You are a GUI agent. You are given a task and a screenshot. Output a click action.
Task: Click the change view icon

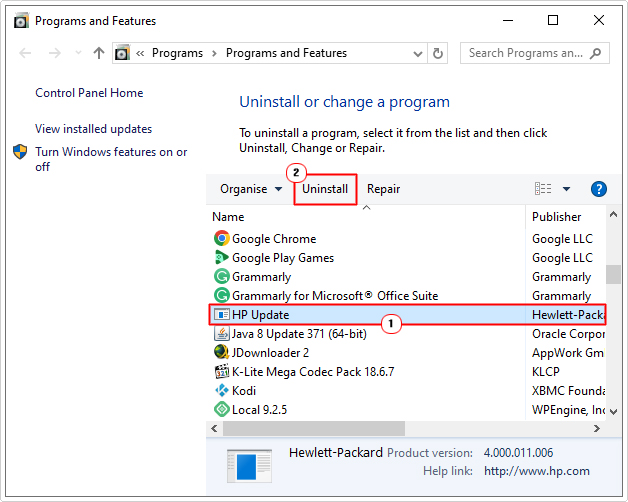[543, 188]
